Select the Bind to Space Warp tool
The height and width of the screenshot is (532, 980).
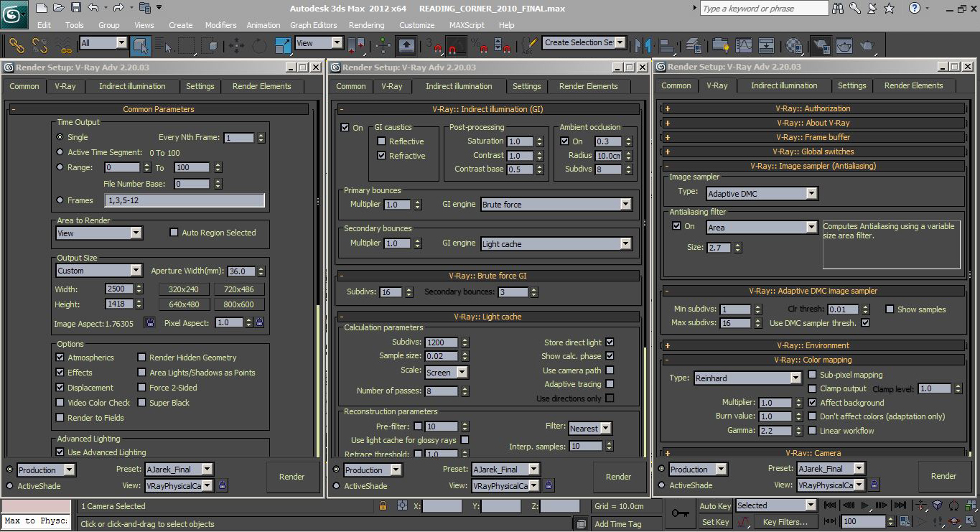65,45
